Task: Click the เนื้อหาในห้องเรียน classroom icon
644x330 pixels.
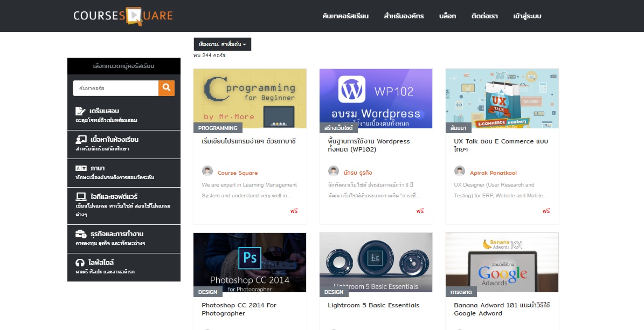Action: point(81,140)
